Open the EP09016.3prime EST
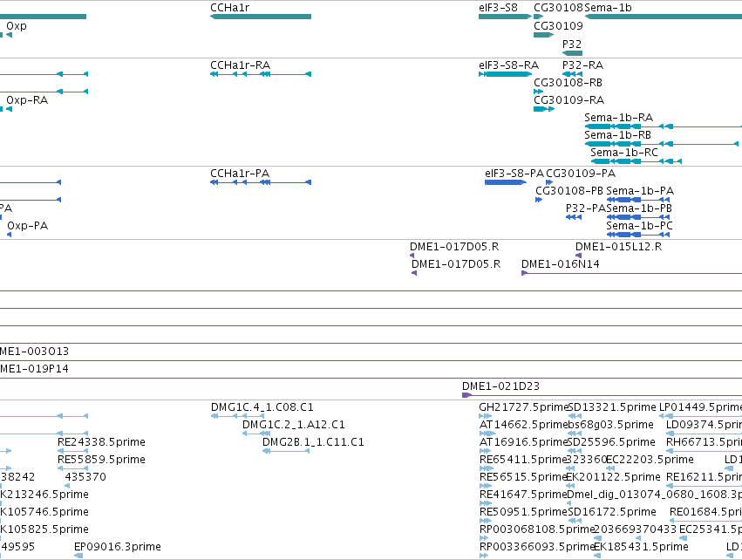This screenshot has width=742, height=560. [x=78, y=556]
